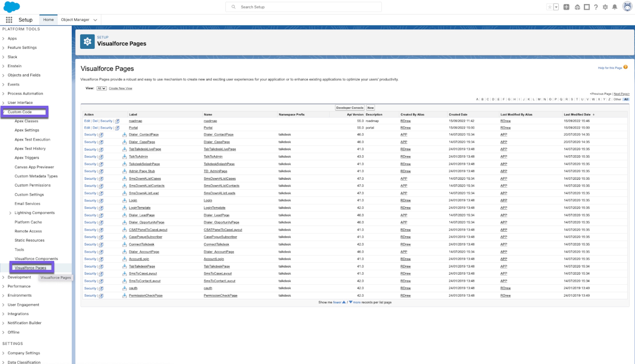Click the Salesforce cloud logo
Viewport: 635px width, 364px height.
(12, 7)
